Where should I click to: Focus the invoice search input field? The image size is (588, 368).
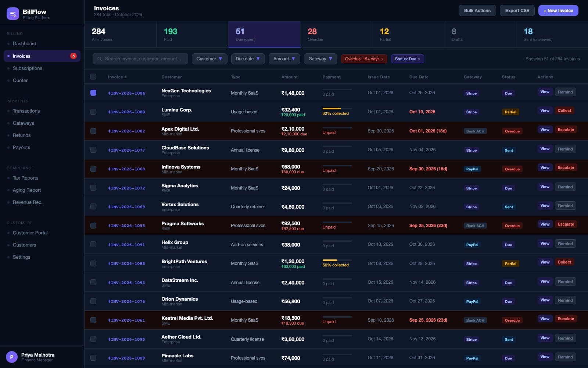coord(140,59)
